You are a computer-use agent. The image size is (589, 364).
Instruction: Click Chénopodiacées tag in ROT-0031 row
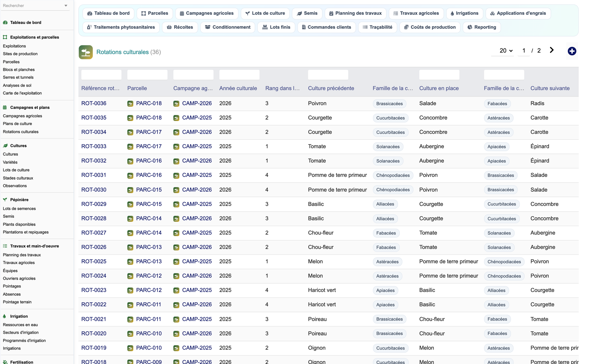tap(393, 175)
